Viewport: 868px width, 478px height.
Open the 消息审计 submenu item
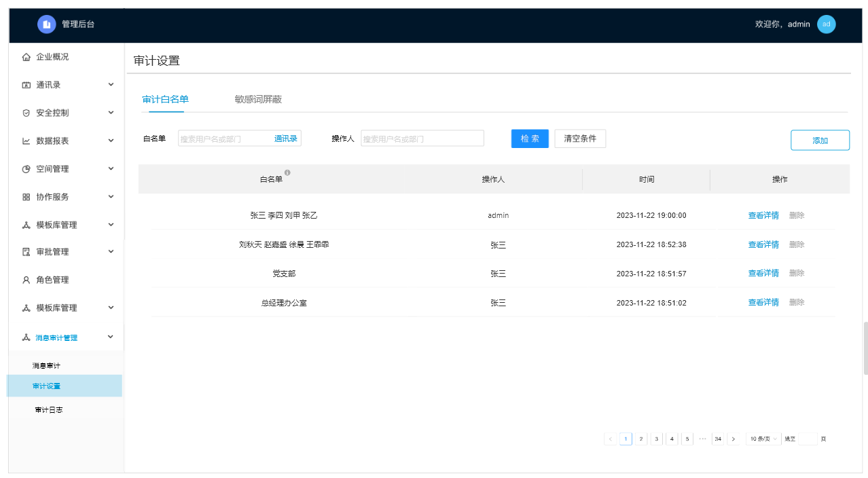46,366
